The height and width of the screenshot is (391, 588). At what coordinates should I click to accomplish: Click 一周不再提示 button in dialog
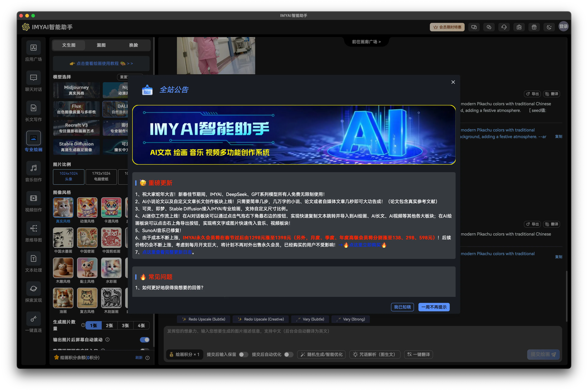coord(434,307)
